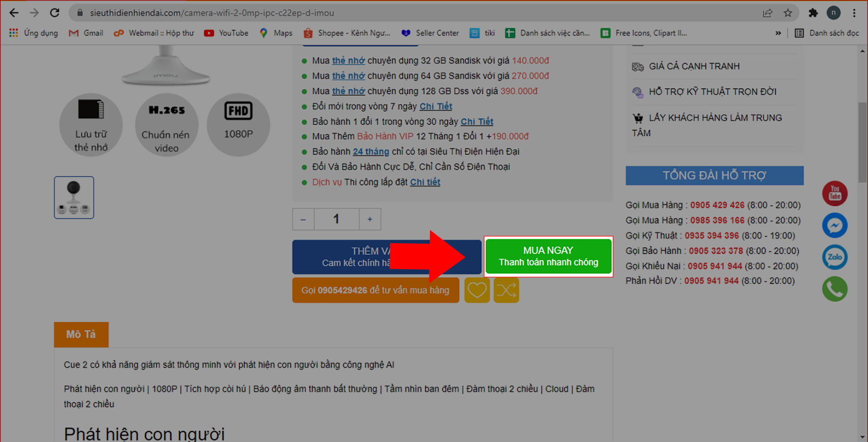This screenshot has width=868, height=442.
Task: Open thẻ nhớ link for 128 GB Dss
Action: 348,91
